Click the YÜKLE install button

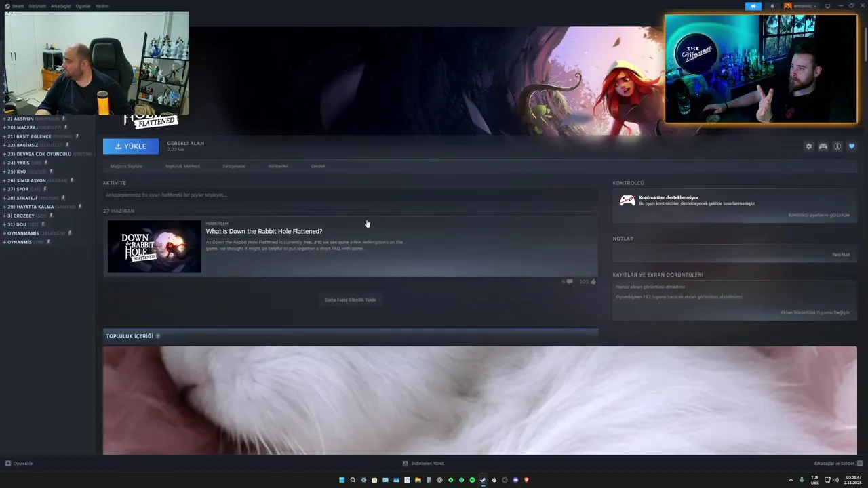tap(131, 146)
